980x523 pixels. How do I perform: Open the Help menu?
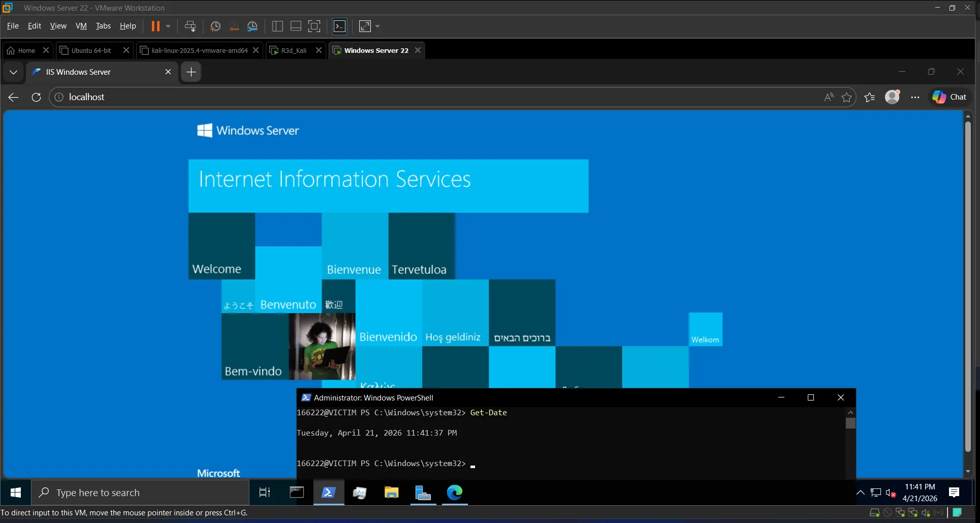(x=128, y=26)
